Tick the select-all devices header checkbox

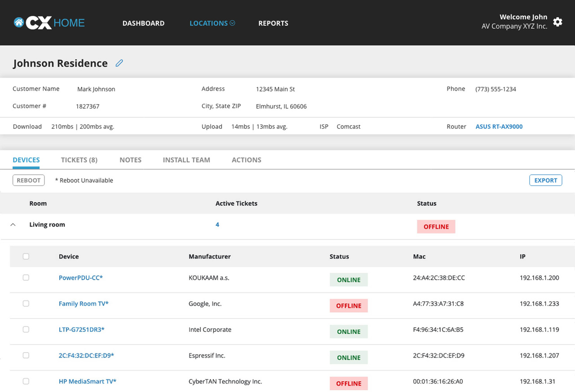(26, 256)
